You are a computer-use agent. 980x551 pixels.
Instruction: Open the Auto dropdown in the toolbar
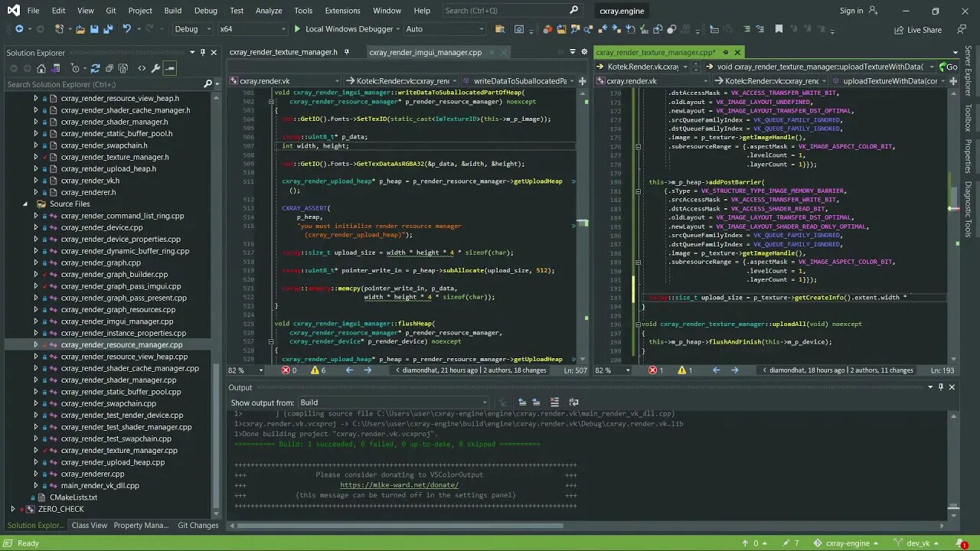445,29
